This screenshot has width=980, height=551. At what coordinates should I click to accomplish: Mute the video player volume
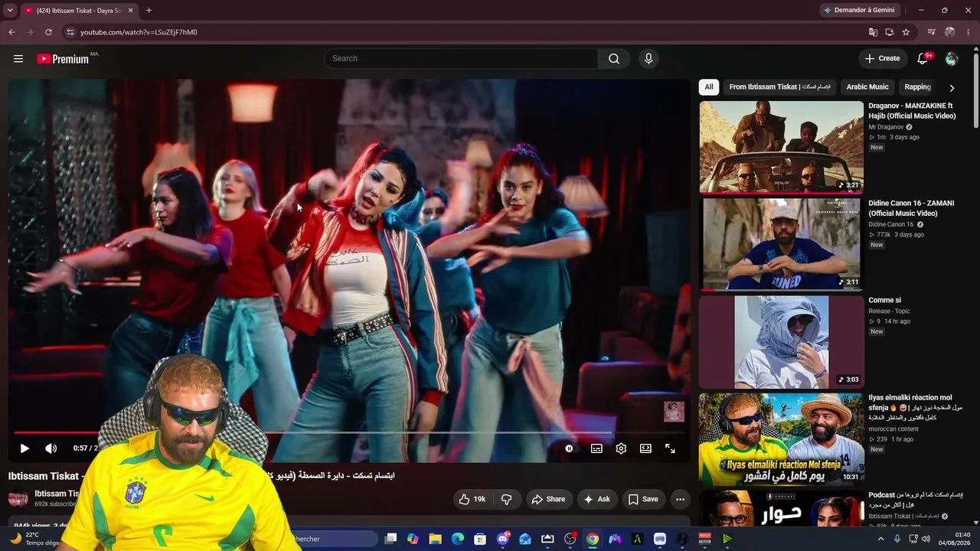[x=51, y=448]
